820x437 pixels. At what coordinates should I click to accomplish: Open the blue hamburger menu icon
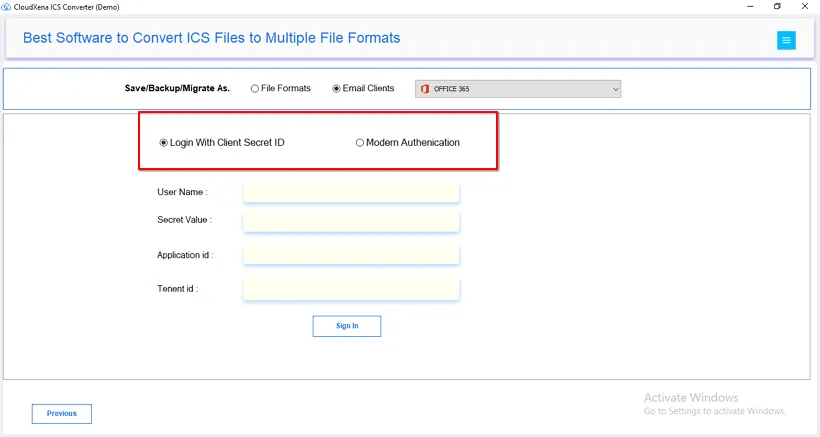point(786,40)
